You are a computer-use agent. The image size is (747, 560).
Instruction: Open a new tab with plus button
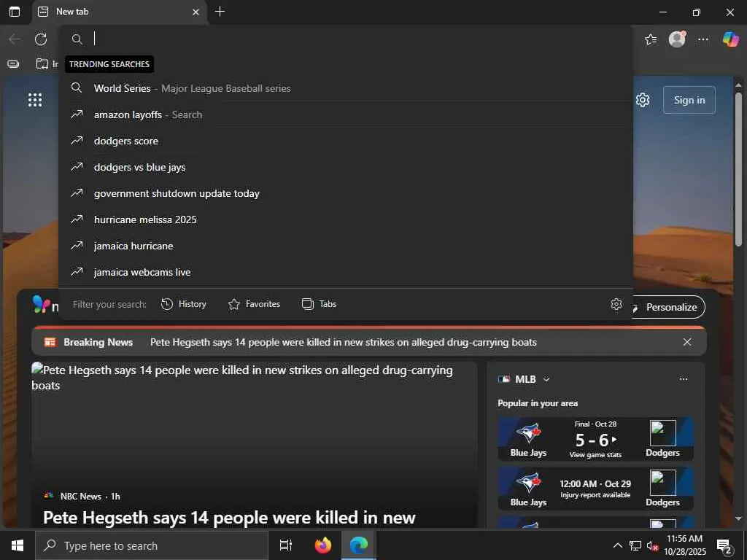click(x=220, y=12)
